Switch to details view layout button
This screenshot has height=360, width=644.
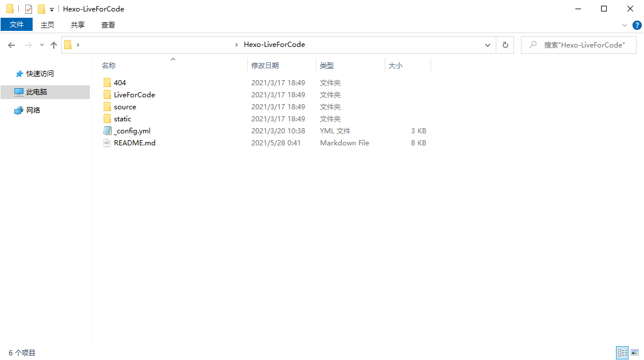tap(622, 353)
